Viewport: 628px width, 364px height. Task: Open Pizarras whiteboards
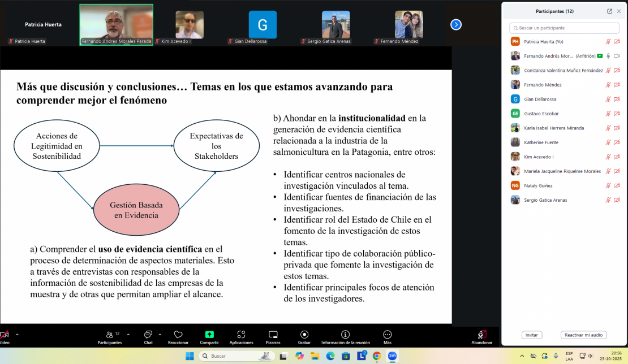[x=273, y=335]
